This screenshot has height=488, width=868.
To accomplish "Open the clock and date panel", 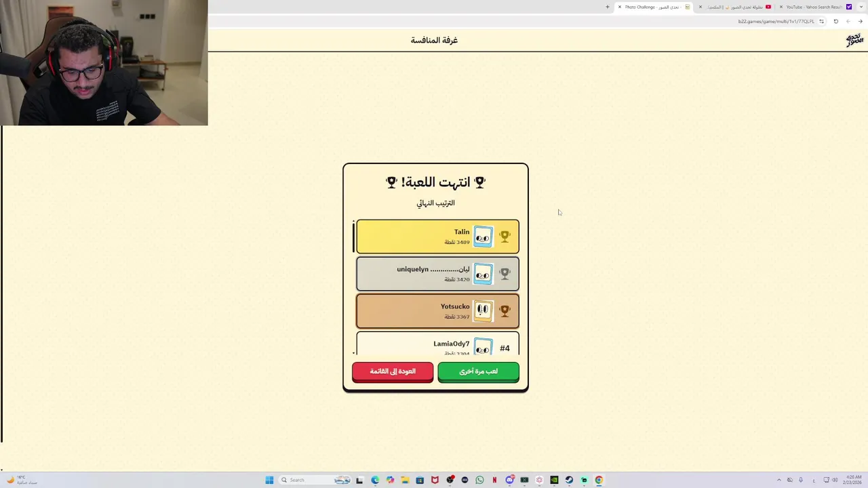I will pyautogui.click(x=854, y=480).
